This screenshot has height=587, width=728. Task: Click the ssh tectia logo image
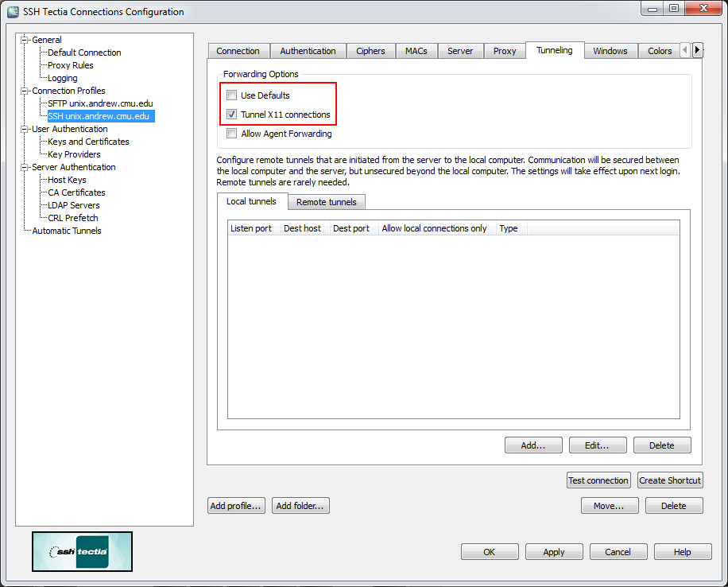click(x=82, y=552)
